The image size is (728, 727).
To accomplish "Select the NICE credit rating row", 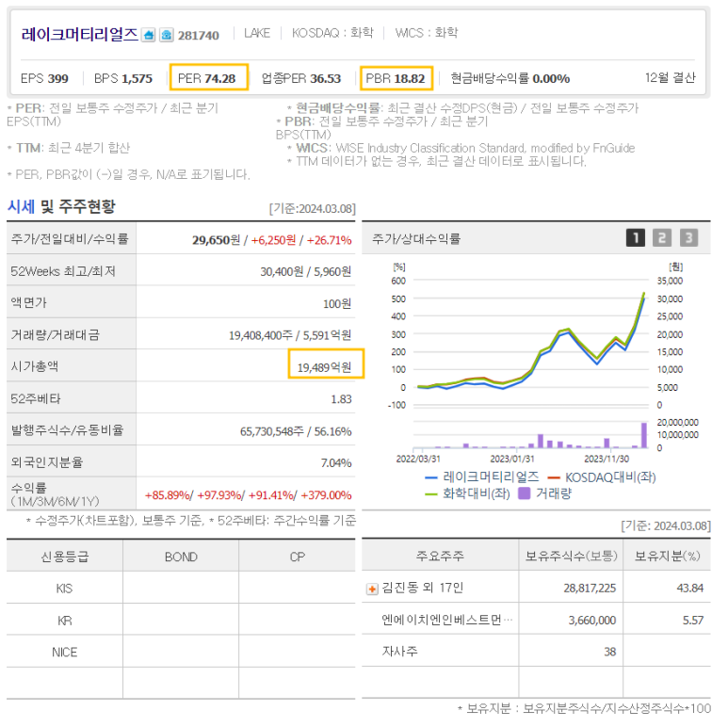I will (x=181, y=653).
